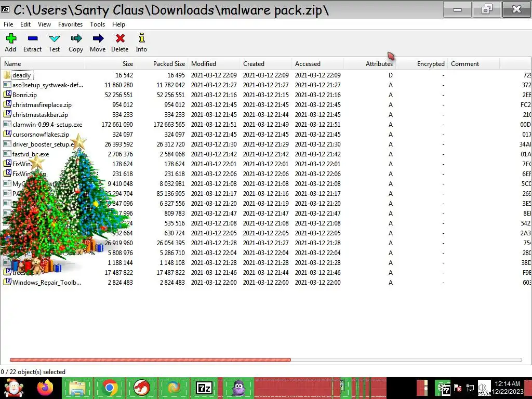Click the Move toolbar icon
Screen dimensions: 532x399
point(98,38)
